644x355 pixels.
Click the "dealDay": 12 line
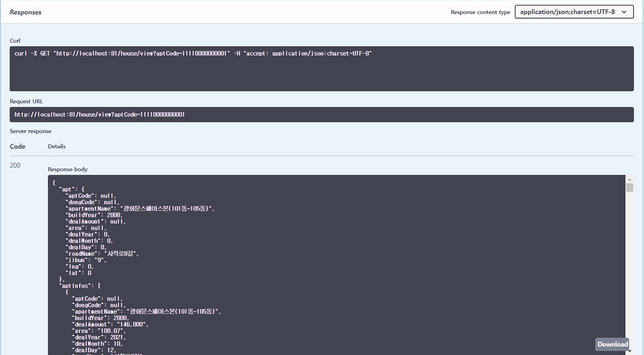(94, 350)
